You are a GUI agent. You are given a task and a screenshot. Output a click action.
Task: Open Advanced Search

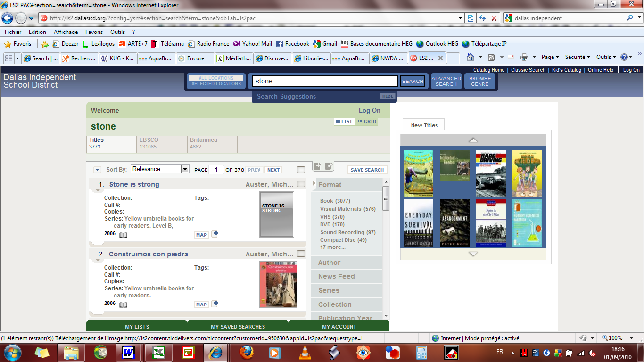tap(446, 81)
